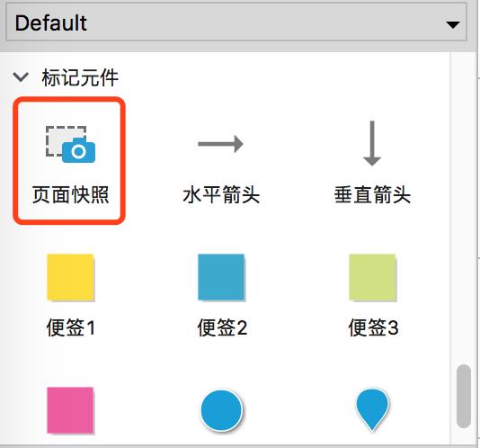Click the 页面快照 label text

[x=70, y=194]
